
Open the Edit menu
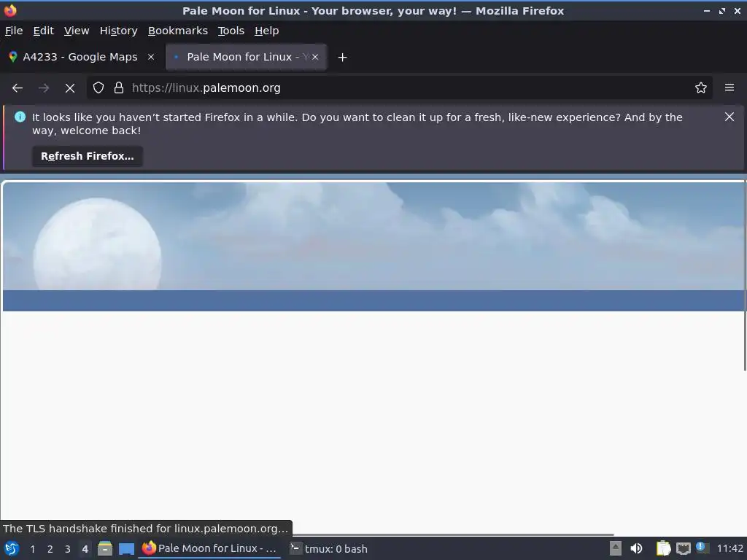pos(43,31)
